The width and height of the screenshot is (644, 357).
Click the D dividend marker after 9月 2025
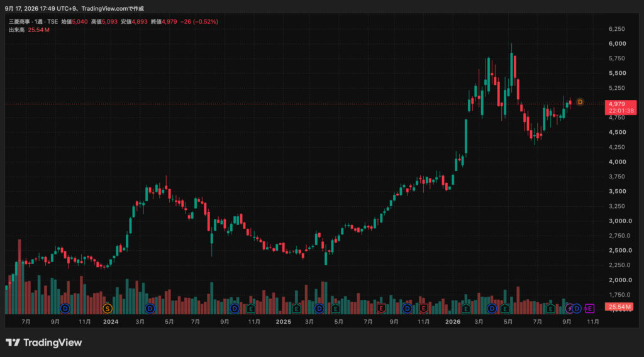(407, 308)
